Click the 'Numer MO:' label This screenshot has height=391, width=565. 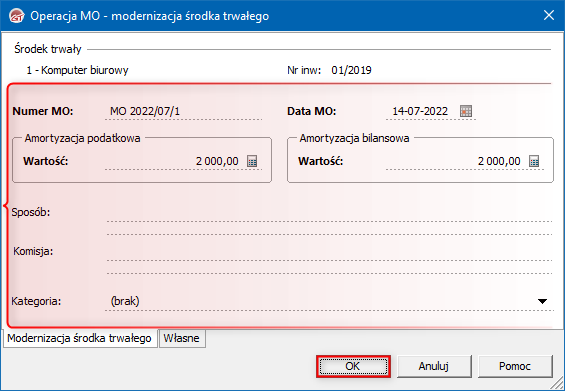(x=43, y=111)
